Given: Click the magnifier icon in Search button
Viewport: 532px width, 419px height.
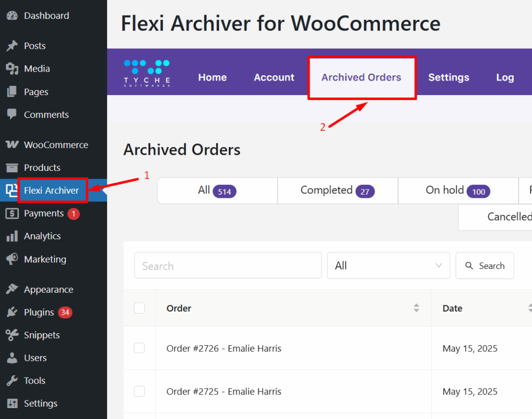Looking at the screenshot, I should [x=469, y=266].
